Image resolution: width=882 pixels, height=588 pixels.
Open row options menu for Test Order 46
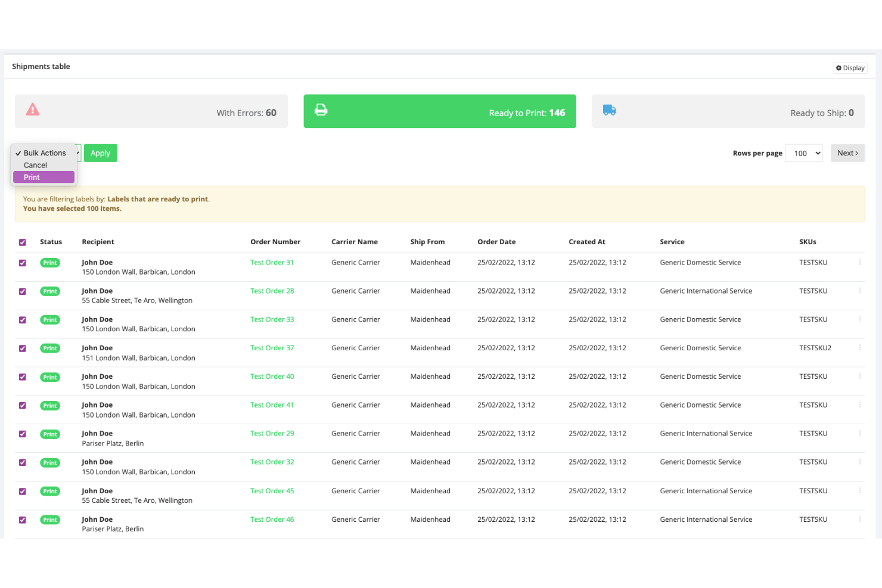pos(860,519)
